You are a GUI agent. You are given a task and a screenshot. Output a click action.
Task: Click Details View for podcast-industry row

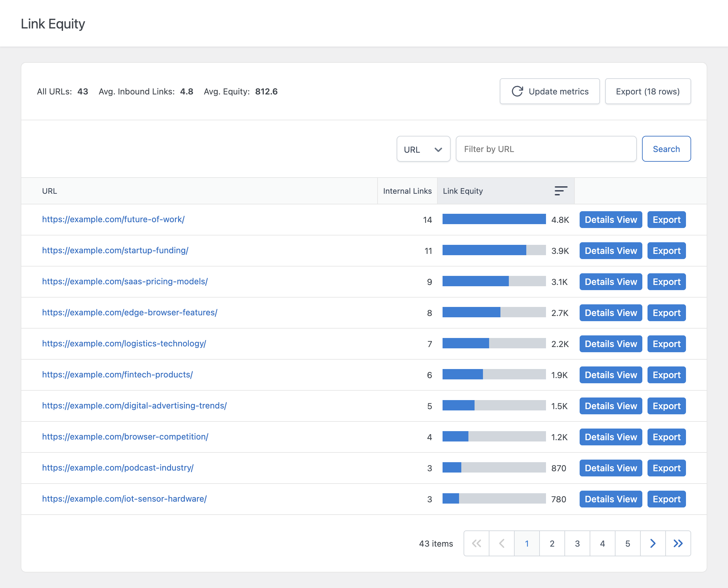click(x=611, y=468)
